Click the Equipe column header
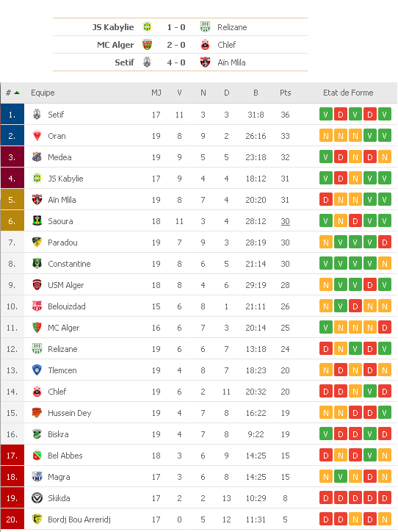This screenshot has height=532, width=398. coord(43,93)
